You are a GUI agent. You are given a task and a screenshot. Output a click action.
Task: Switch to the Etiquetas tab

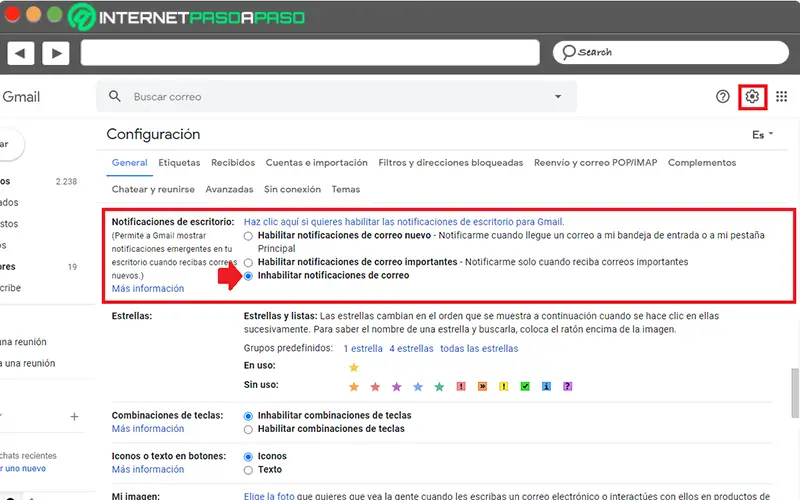coord(179,163)
